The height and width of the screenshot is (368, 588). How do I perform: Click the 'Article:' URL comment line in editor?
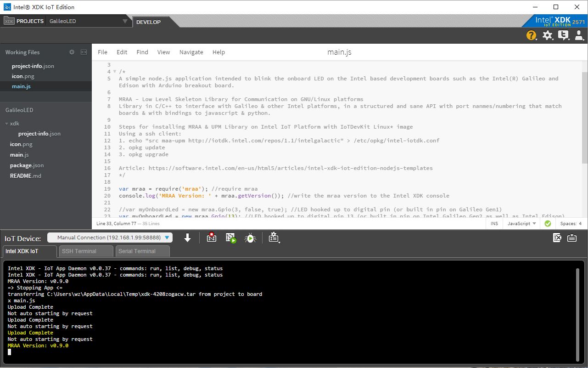(275, 168)
